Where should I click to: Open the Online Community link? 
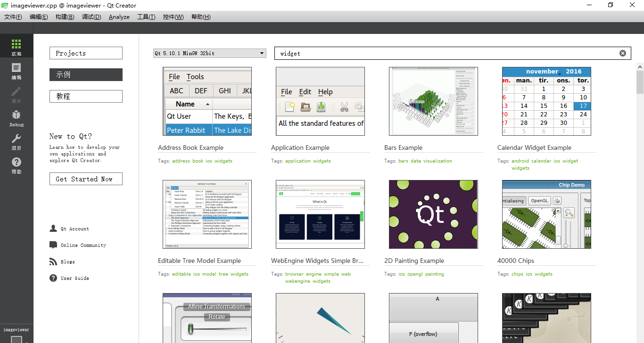tap(83, 245)
